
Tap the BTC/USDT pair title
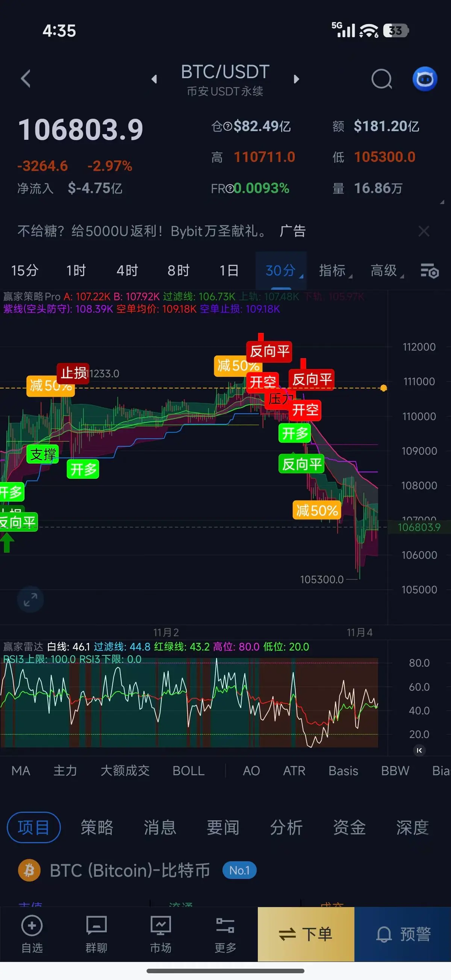pos(225,72)
